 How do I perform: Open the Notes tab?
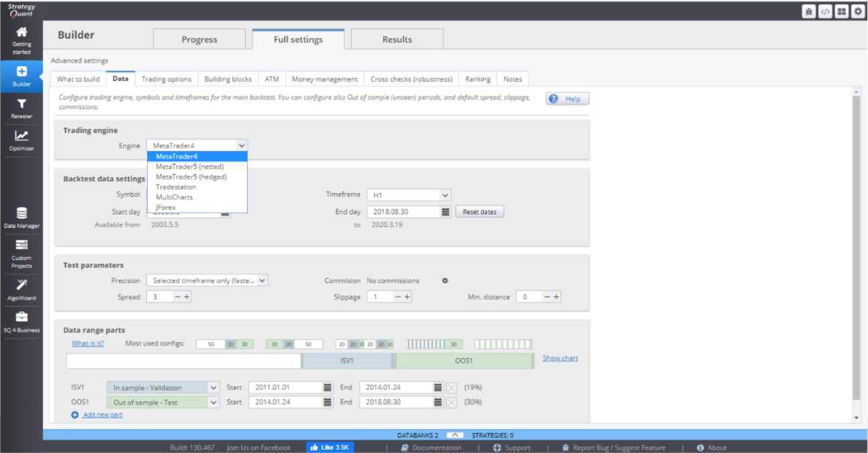click(513, 79)
